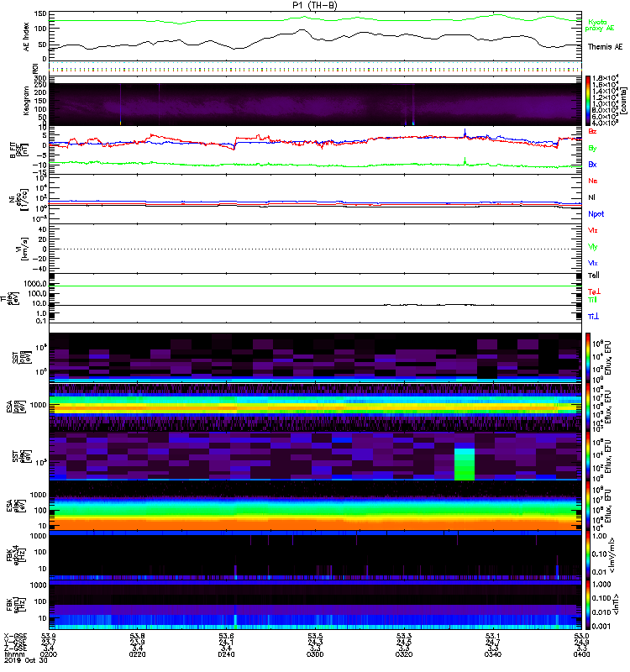The width and height of the screenshot is (630, 672).
Task: Click the blue Bx legend label
Action: (x=592, y=164)
